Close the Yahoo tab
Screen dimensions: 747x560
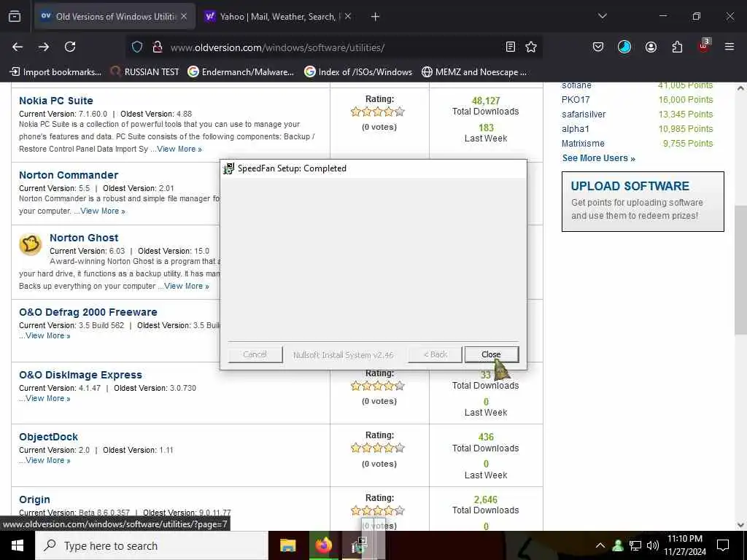(348, 16)
